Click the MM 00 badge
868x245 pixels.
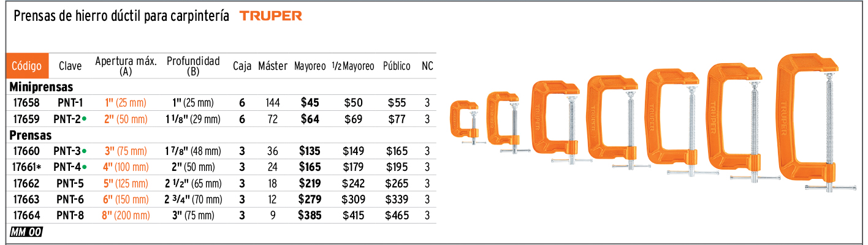(x=26, y=232)
